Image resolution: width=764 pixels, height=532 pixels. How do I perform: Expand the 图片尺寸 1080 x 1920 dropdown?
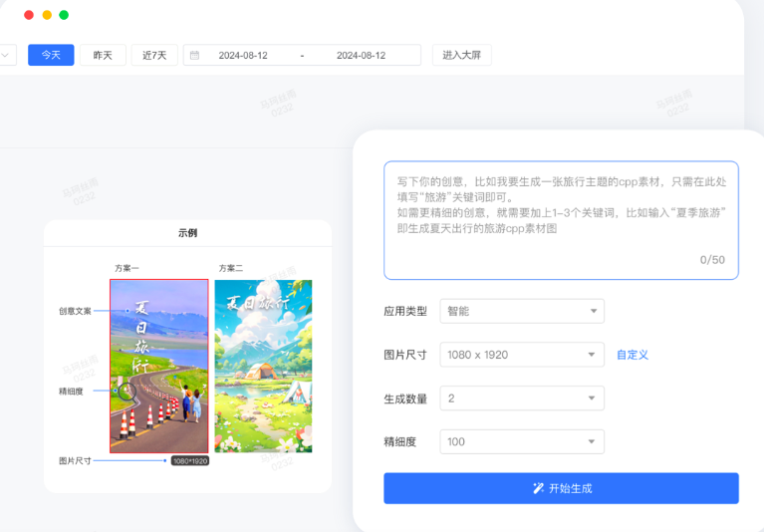pyautogui.click(x=521, y=355)
